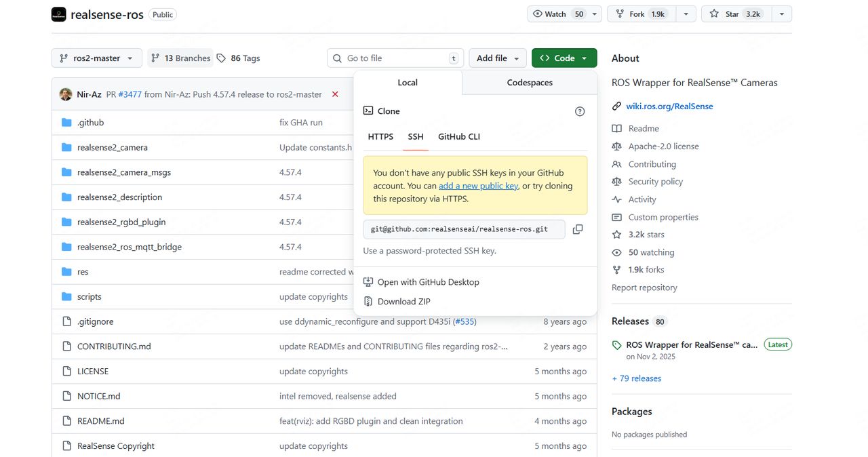Open the Add file dropdown
Image resolution: width=868 pixels, height=457 pixels.
pos(498,58)
